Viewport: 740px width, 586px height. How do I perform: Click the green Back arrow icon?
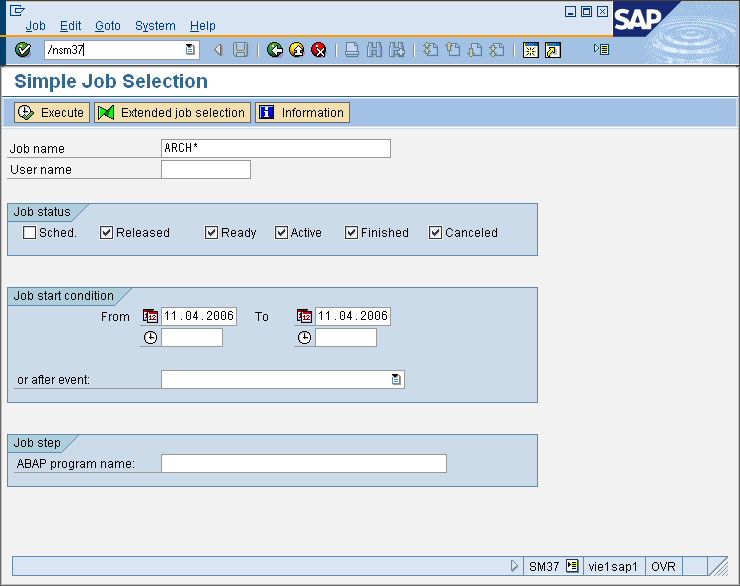pyautogui.click(x=275, y=50)
